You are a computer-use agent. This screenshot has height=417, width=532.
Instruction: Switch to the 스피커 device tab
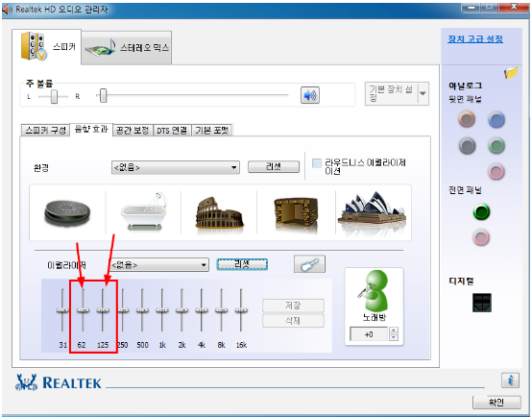click(46, 47)
